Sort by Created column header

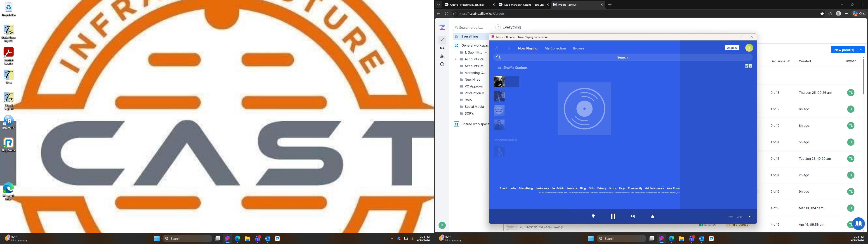[x=805, y=61]
